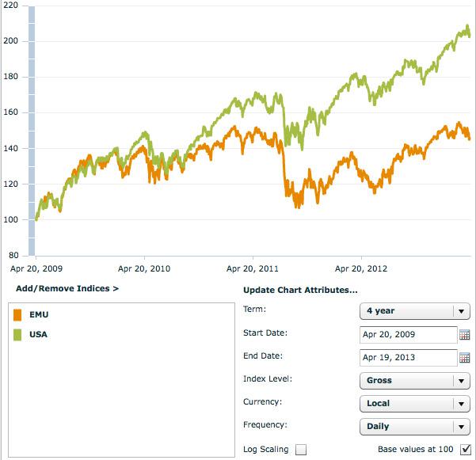Select the USA index in legend
476x460 pixels.
coord(39,335)
